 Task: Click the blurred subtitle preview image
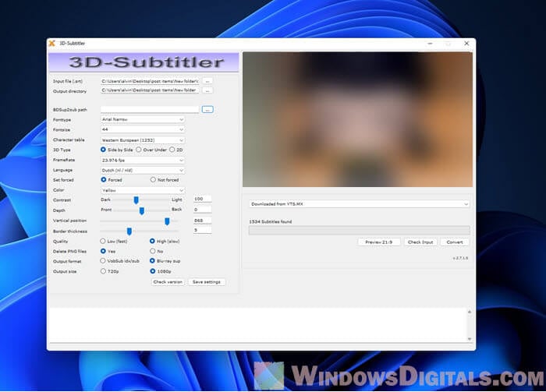pos(357,119)
